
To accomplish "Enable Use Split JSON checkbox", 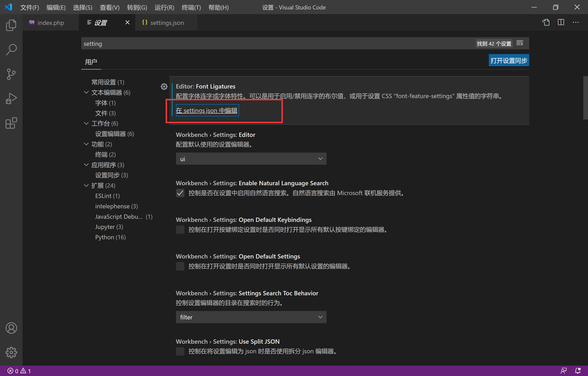I will pos(180,351).
